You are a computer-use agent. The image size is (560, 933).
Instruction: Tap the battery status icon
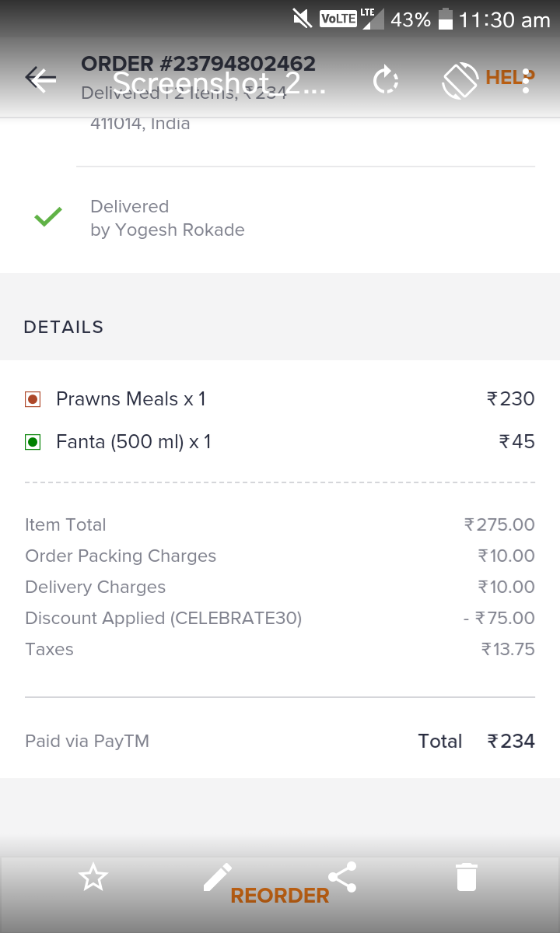446,19
